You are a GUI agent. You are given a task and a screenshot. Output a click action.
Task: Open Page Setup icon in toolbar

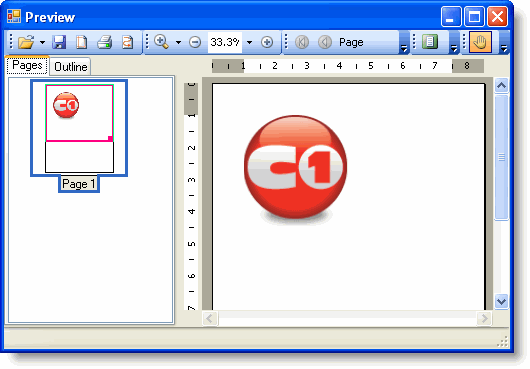coord(82,42)
